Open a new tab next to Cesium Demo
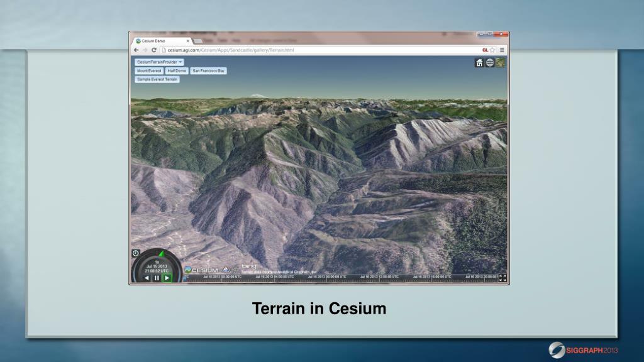Viewport: 644px width, 362px height. click(198, 41)
